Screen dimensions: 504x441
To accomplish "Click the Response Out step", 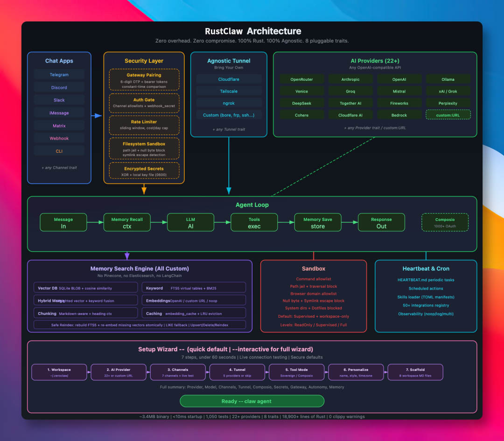I will (x=381, y=222).
